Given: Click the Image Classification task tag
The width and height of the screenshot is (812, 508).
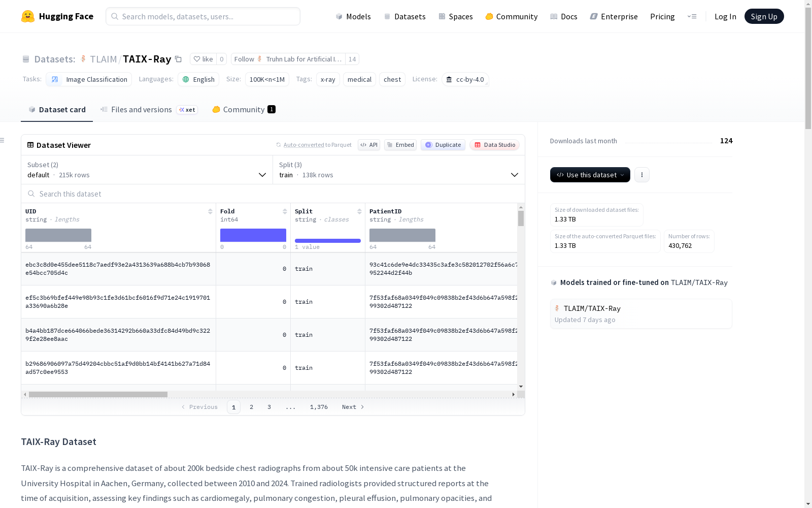Looking at the screenshot, I should point(89,79).
